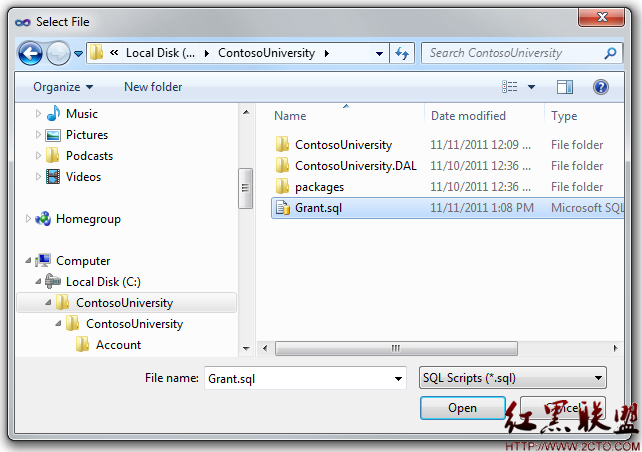Sort by the Name column header
The height and width of the screenshot is (452, 642).
click(x=290, y=116)
